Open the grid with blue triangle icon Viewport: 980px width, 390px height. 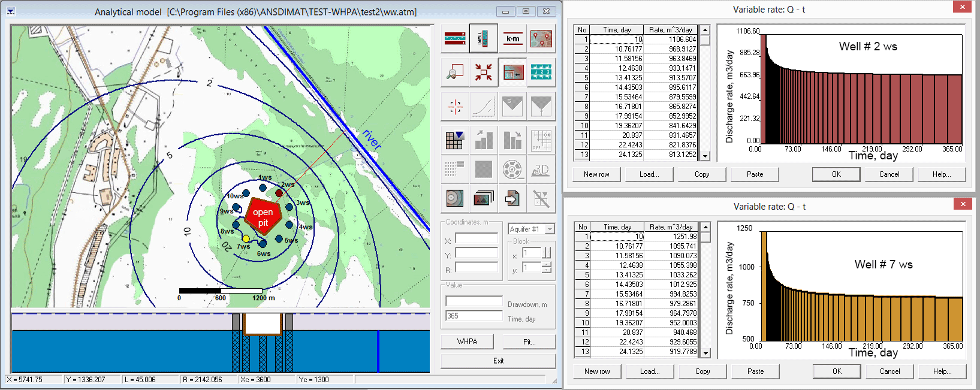pyautogui.click(x=455, y=140)
